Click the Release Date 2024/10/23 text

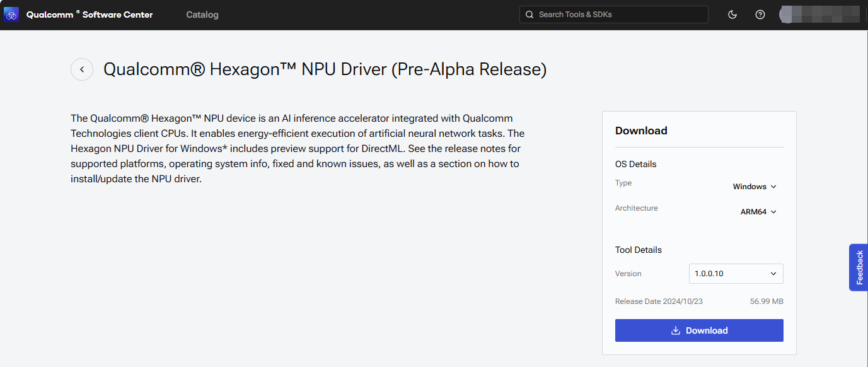(x=659, y=301)
